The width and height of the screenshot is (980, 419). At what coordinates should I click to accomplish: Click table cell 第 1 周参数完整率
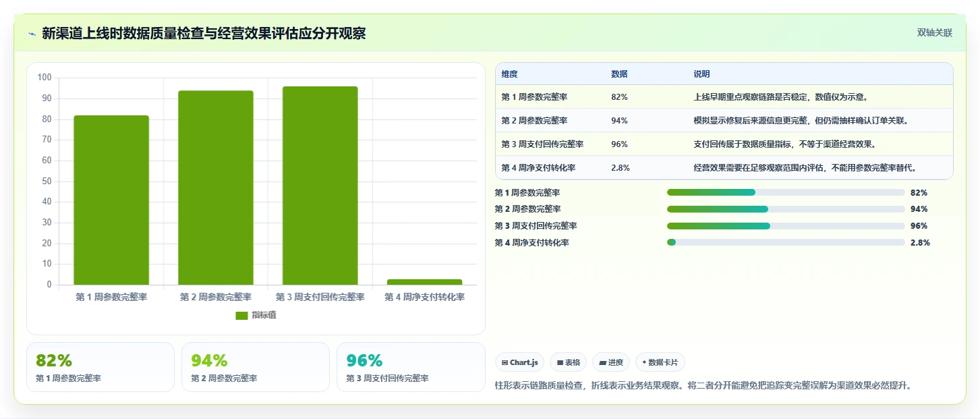pos(535,97)
